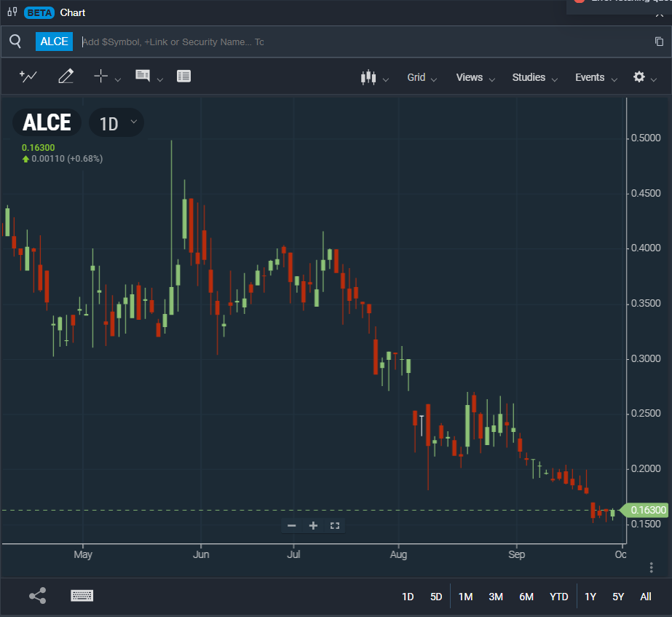Select the 1Y time range
Image resolution: width=672 pixels, height=617 pixels.
click(590, 597)
